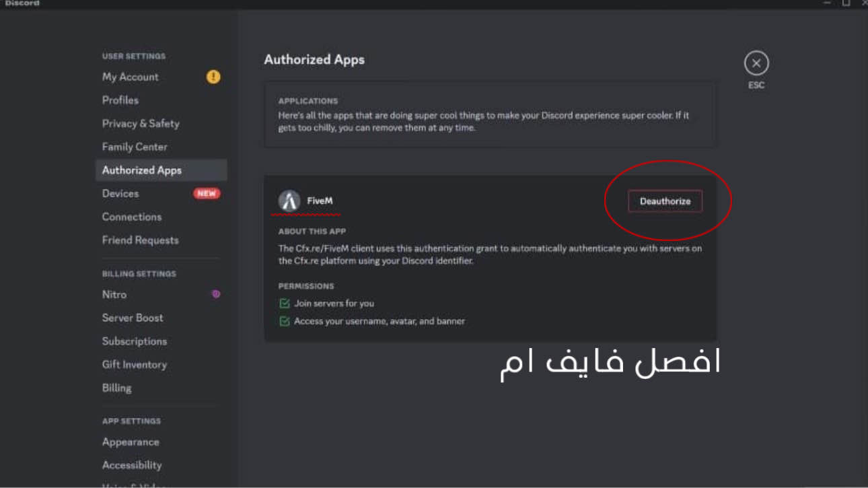The image size is (868, 488).
Task: Click the NEW badge next to Devices
Action: [207, 193]
